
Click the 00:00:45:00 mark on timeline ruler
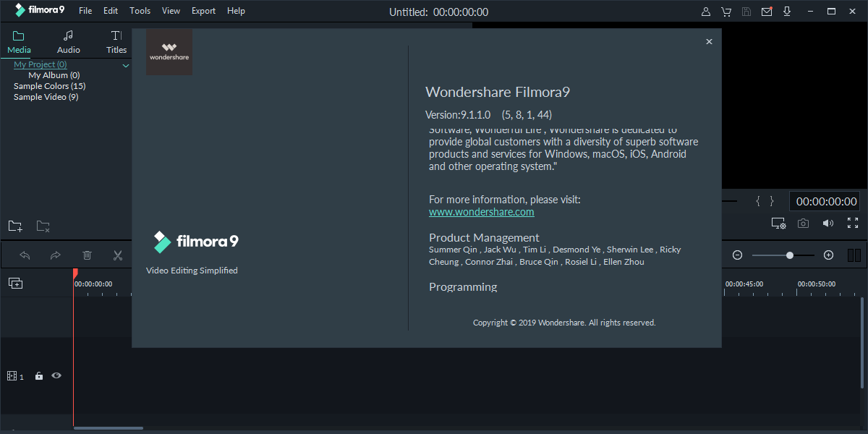(744, 284)
